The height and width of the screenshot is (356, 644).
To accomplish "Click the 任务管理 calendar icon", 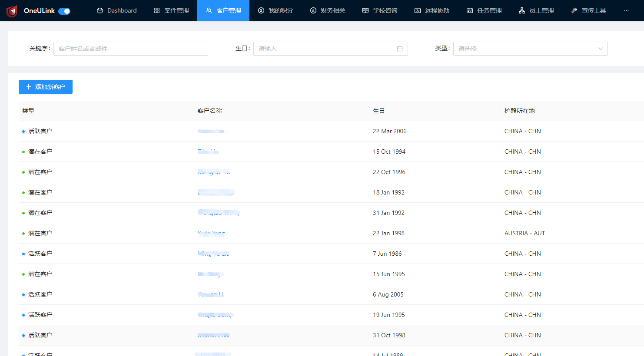I will pyautogui.click(x=470, y=10).
